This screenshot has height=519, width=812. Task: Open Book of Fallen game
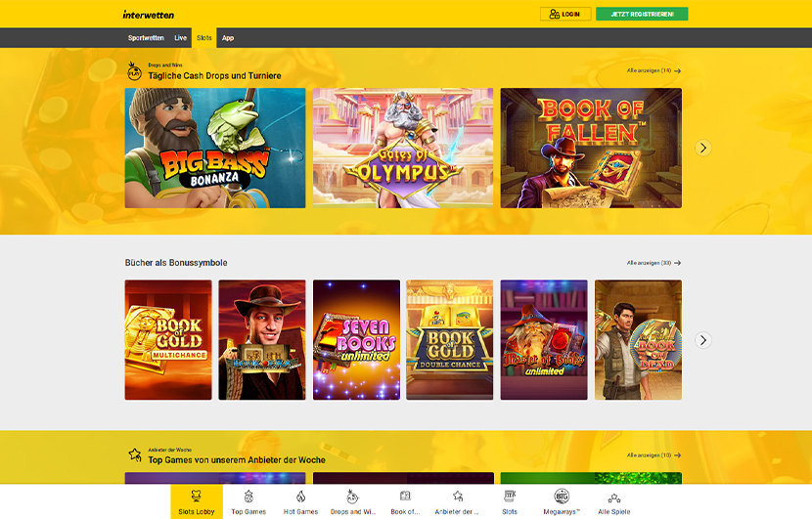point(591,148)
